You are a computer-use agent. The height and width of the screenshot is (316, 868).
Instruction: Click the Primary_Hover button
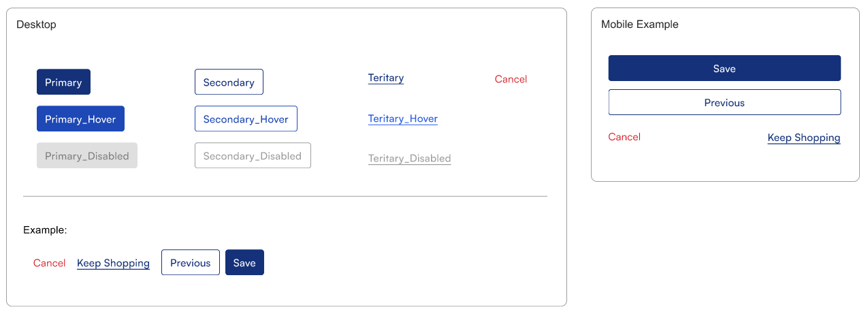point(80,118)
